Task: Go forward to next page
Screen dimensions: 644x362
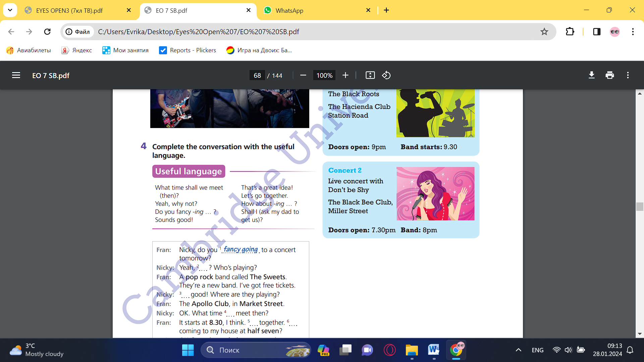Action: 29,32
